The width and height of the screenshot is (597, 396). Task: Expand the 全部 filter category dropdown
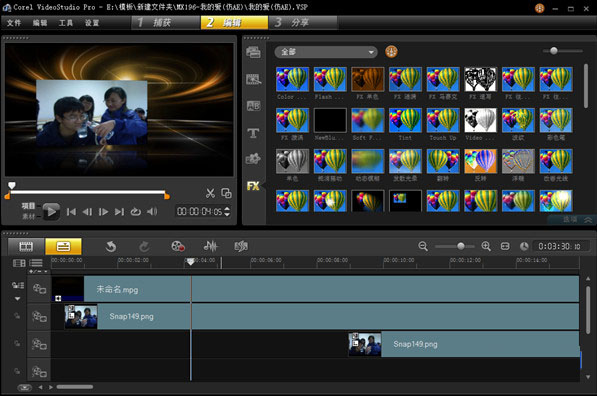(326, 52)
